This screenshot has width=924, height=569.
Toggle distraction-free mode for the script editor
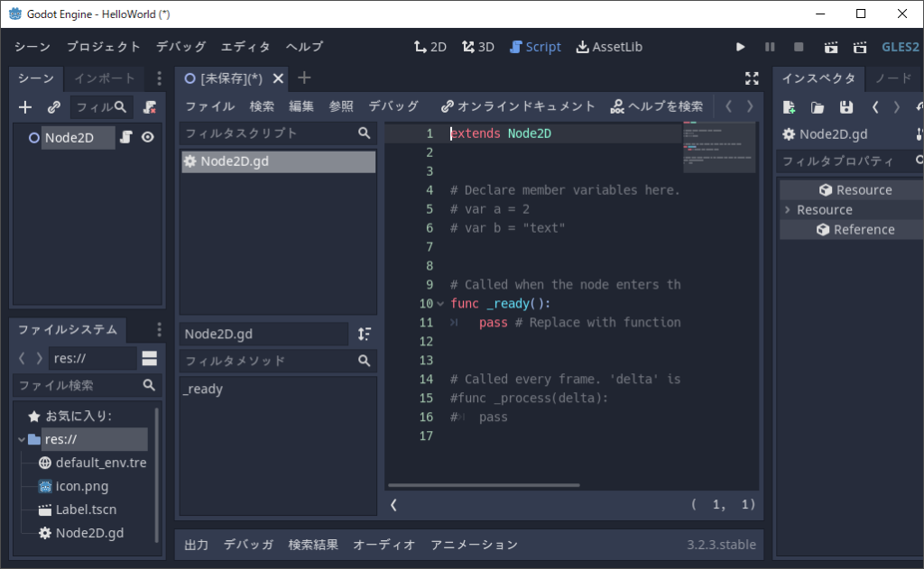[752, 78]
